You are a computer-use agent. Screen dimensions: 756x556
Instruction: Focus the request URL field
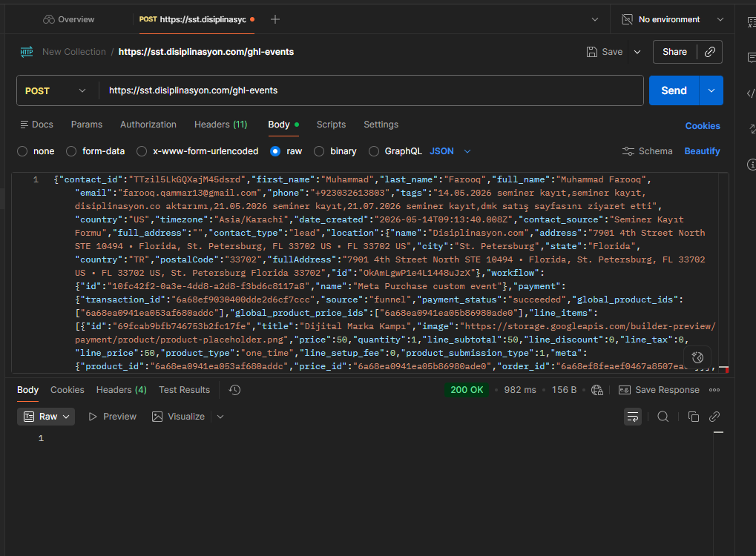coord(371,90)
